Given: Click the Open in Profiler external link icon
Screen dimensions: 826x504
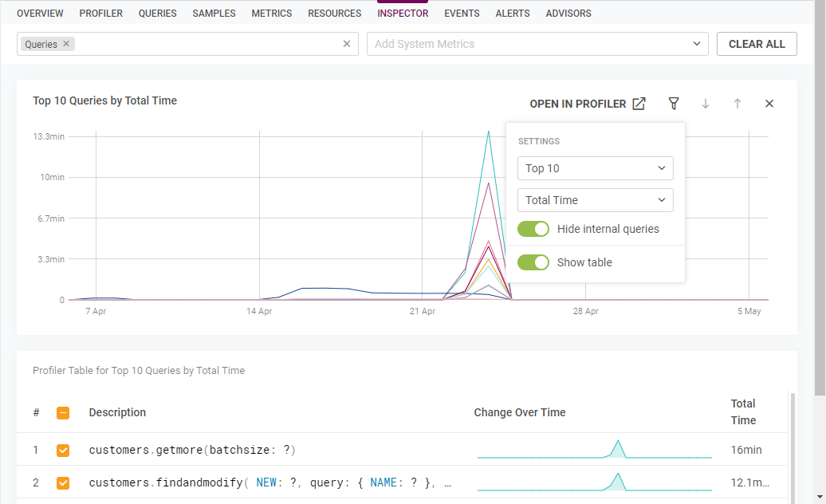Looking at the screenshot, I should tap(639, 104).
